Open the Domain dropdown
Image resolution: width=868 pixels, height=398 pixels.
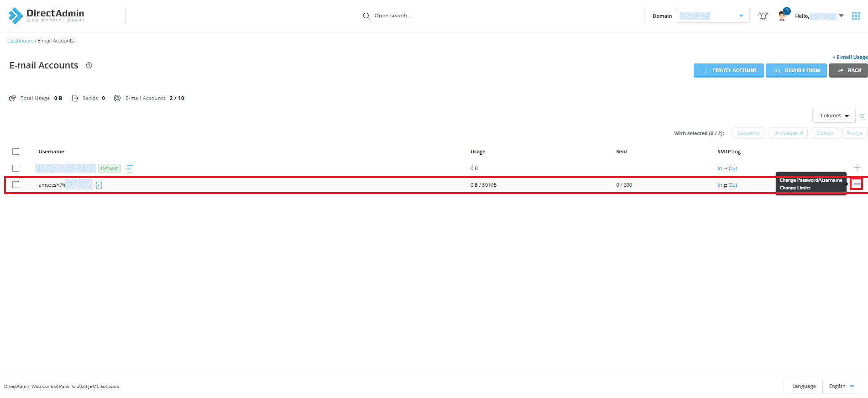[712, 16]
